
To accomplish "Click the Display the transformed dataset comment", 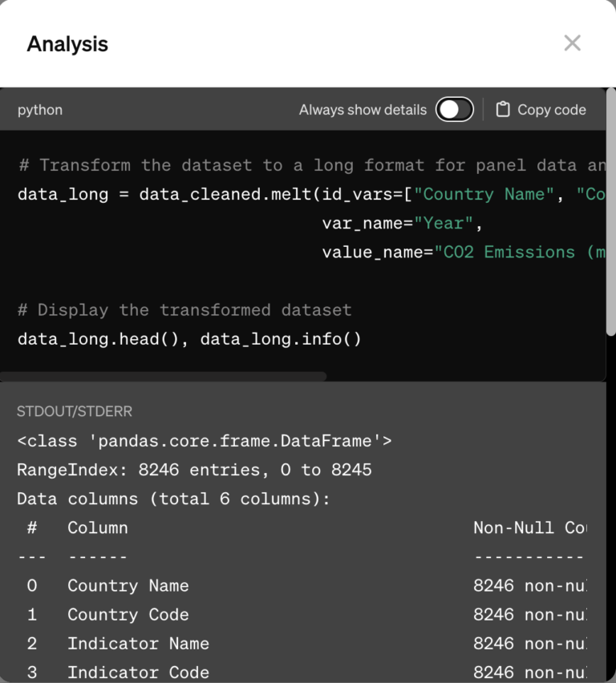I will pos(184,309).
